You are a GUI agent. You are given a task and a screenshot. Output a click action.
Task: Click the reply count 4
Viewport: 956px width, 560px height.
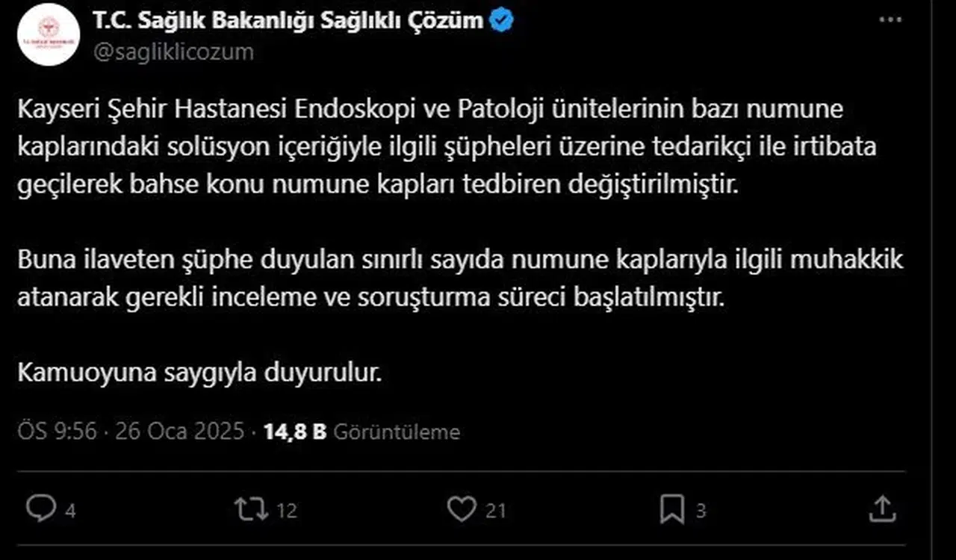tap(70, 511)
